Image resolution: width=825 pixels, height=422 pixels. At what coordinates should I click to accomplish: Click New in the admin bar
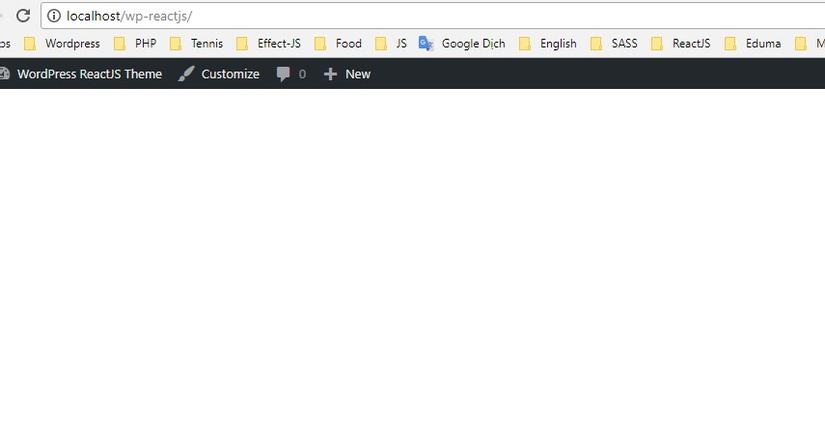pyautogui.click(x=347, y=74)
